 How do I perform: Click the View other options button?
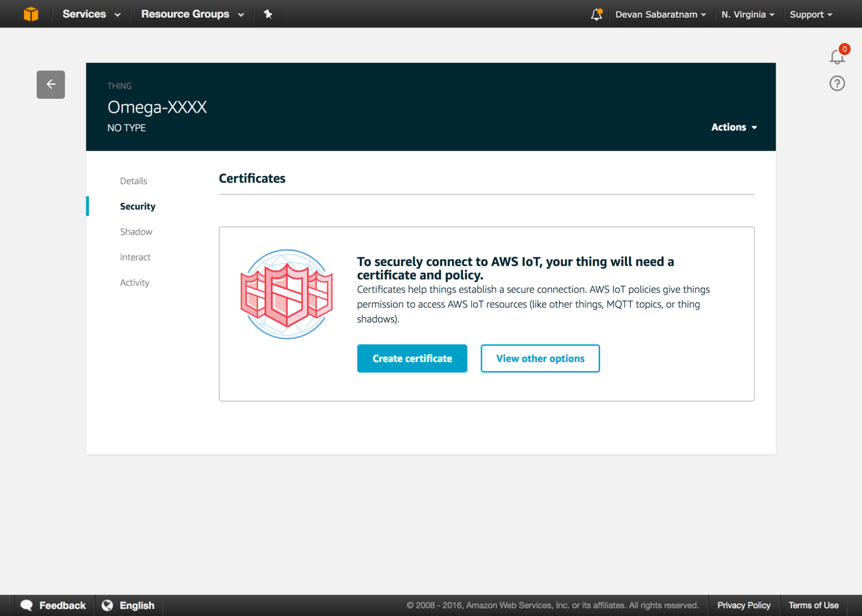coord(540,359)
